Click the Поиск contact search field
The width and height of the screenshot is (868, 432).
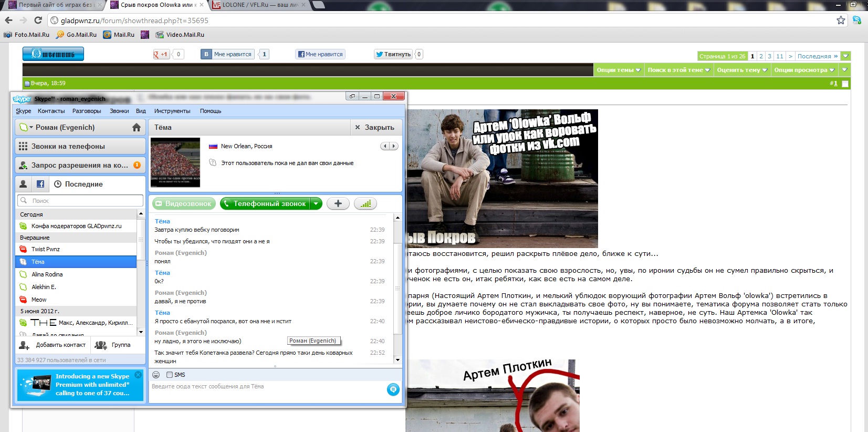pyautogui.click(x=84, y=201)
